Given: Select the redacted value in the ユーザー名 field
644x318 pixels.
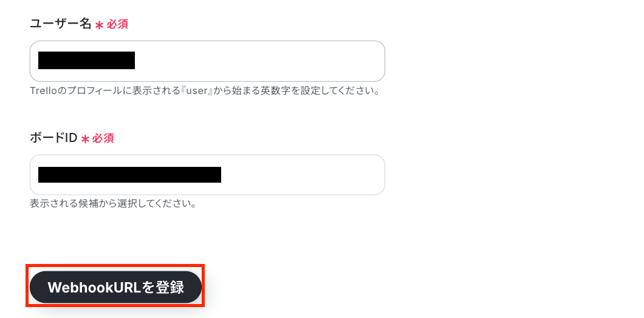Looking at the screenshot, I should tap(87, 60).
